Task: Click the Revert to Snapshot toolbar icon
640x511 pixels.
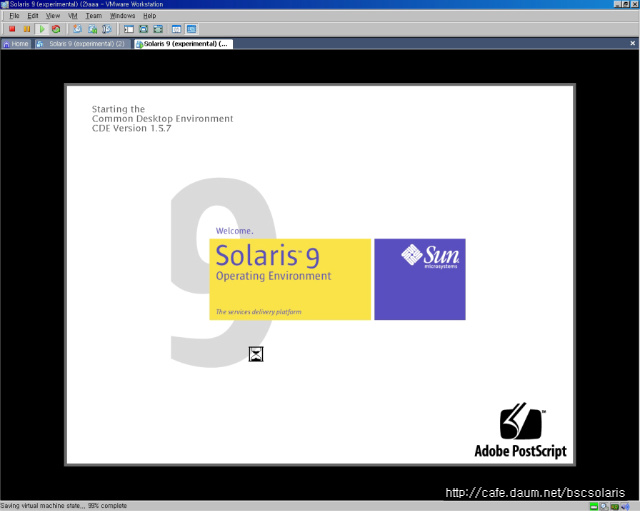Action: point(93,29)
